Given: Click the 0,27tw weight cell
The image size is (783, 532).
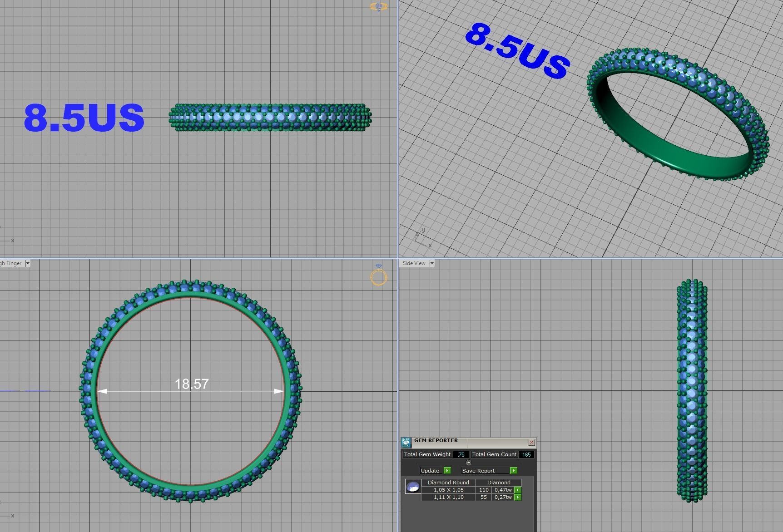Looking at the screenshot, I should (503, 497).
